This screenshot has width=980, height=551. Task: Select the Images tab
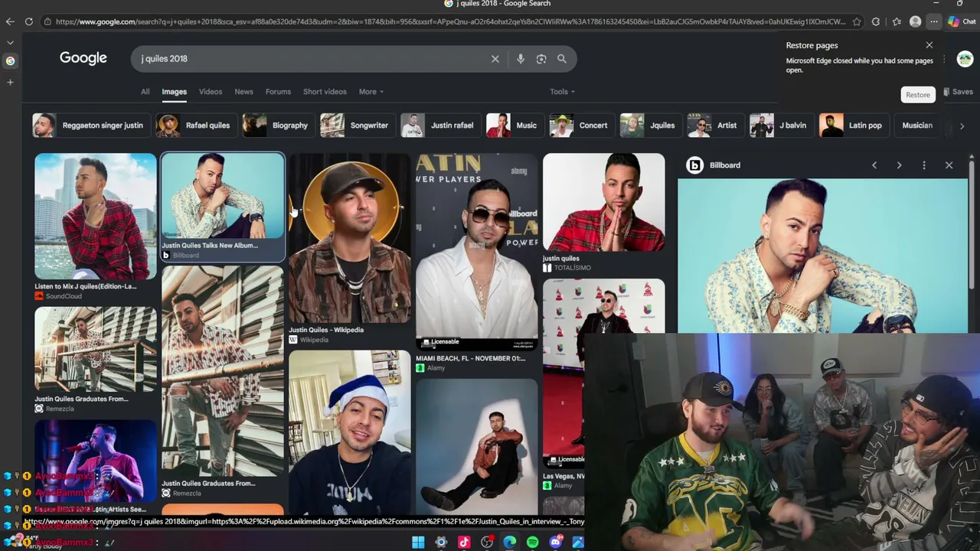[174, 92]
